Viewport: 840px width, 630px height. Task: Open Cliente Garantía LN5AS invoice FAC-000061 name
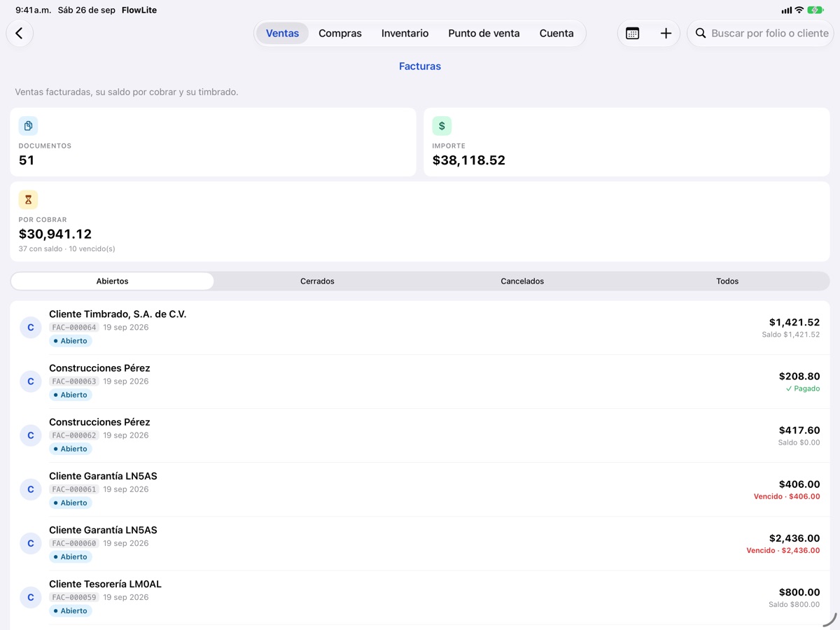tap(103, 476)
